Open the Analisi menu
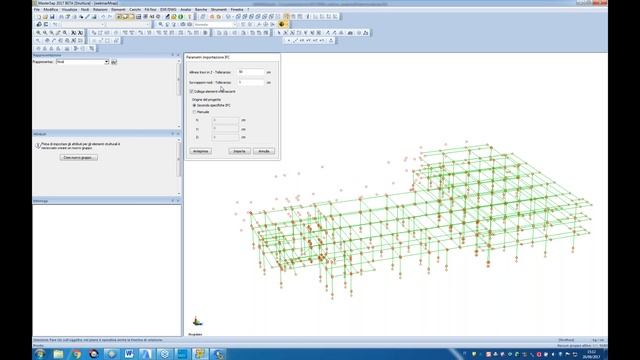 [x=186, y=9]
